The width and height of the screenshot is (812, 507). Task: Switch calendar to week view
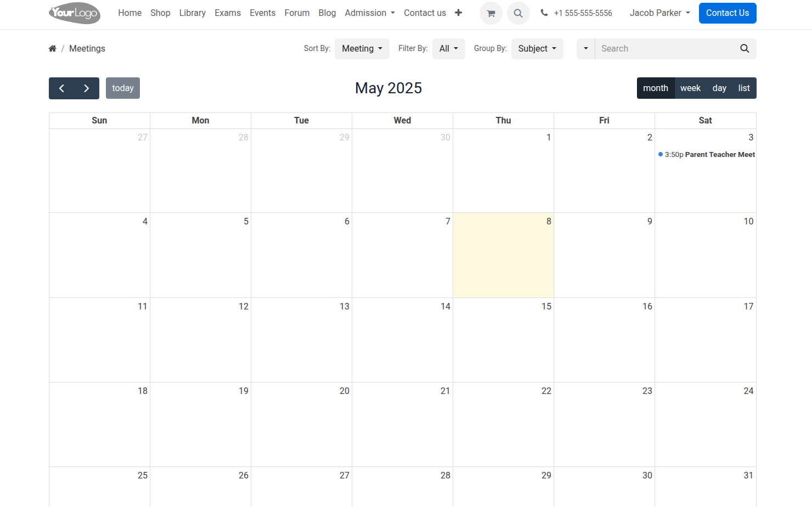pyautogui.click(x=690, y=88)
